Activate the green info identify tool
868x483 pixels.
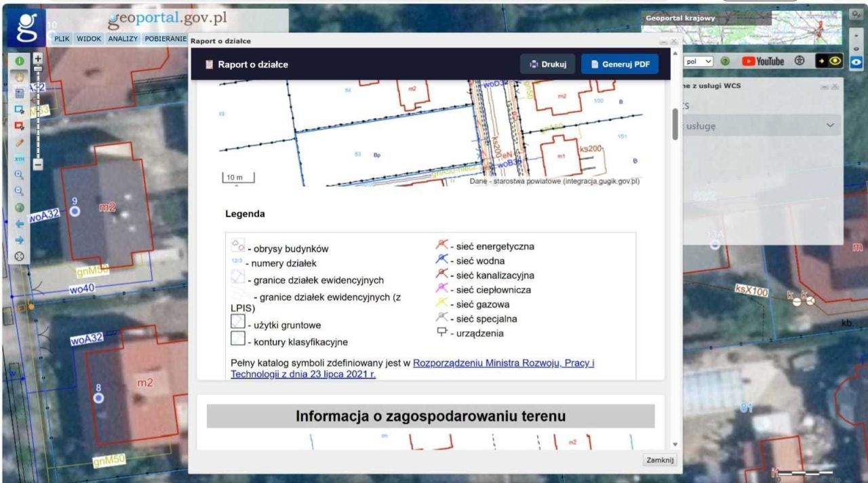click(20, 61)
